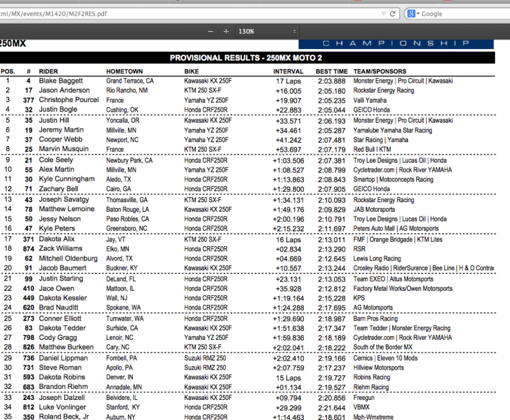Select rider name Cody Gragg
Image resolution: width=510 pixels, height=420 pixels.
coord(58,338)
